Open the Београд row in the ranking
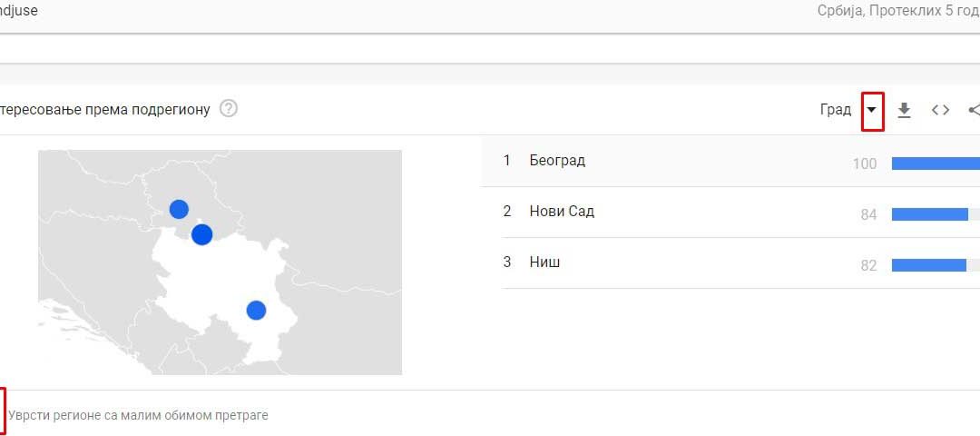Screen dimensions: 980x436 coord(557,161)
